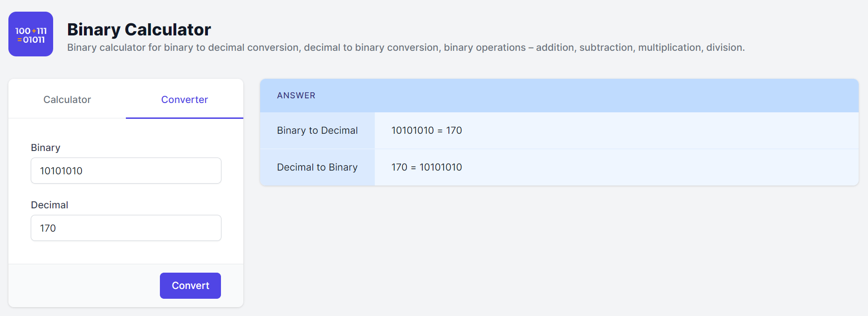Click 170 in the Binary to Decimal result
868x316 pixels.
pos(454,131)
